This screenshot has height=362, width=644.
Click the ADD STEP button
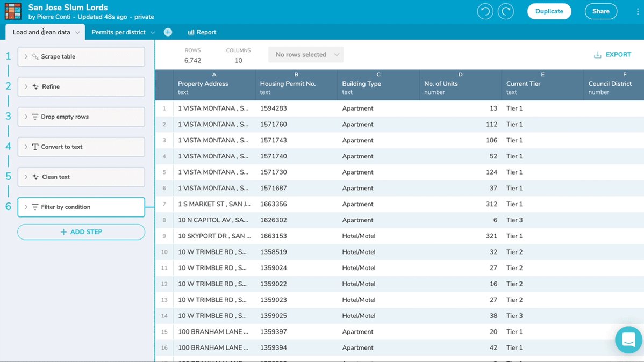click(81, 232)
